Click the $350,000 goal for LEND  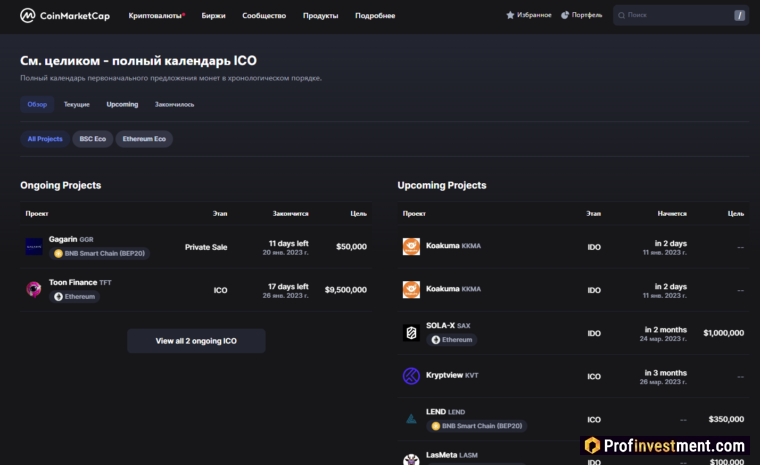726,419
